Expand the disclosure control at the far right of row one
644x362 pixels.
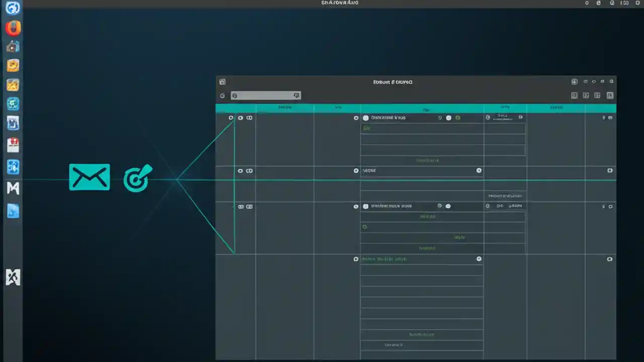point(610,117)
